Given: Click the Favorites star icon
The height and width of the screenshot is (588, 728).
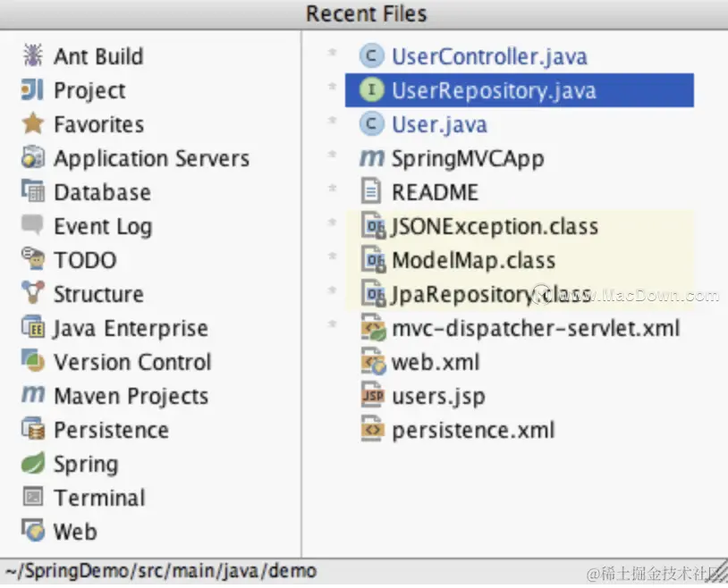Looking at the screenshot, I should 32,124.
